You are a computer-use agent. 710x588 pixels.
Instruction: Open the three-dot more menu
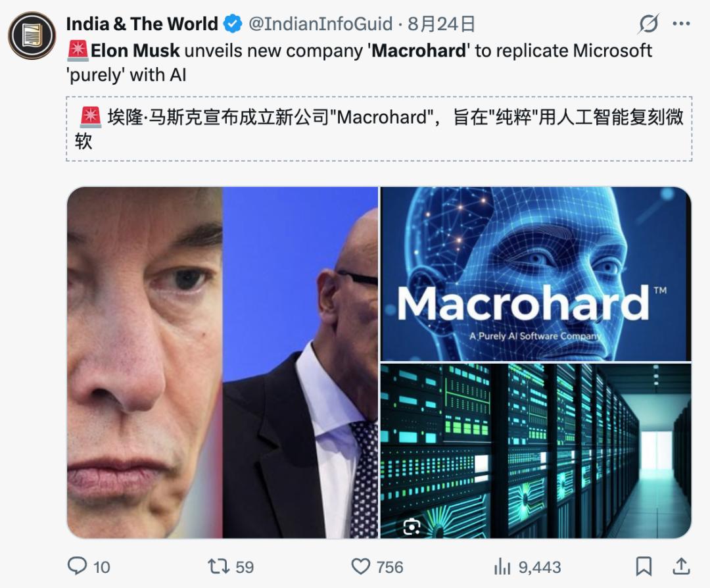pos(682,24)
